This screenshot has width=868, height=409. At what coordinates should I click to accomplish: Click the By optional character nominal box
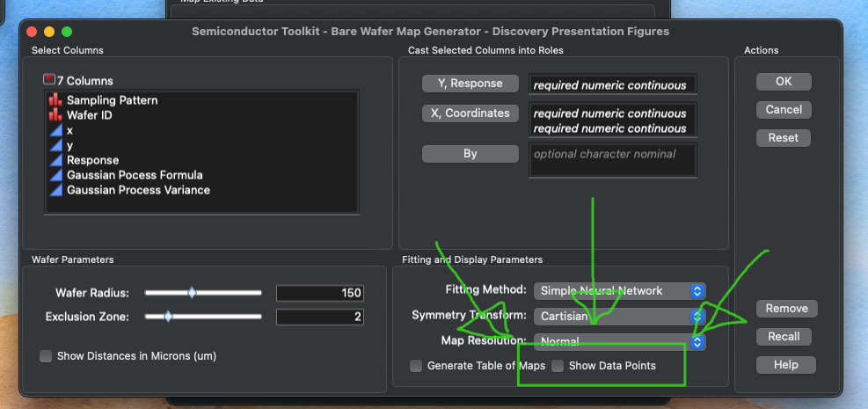612,160
